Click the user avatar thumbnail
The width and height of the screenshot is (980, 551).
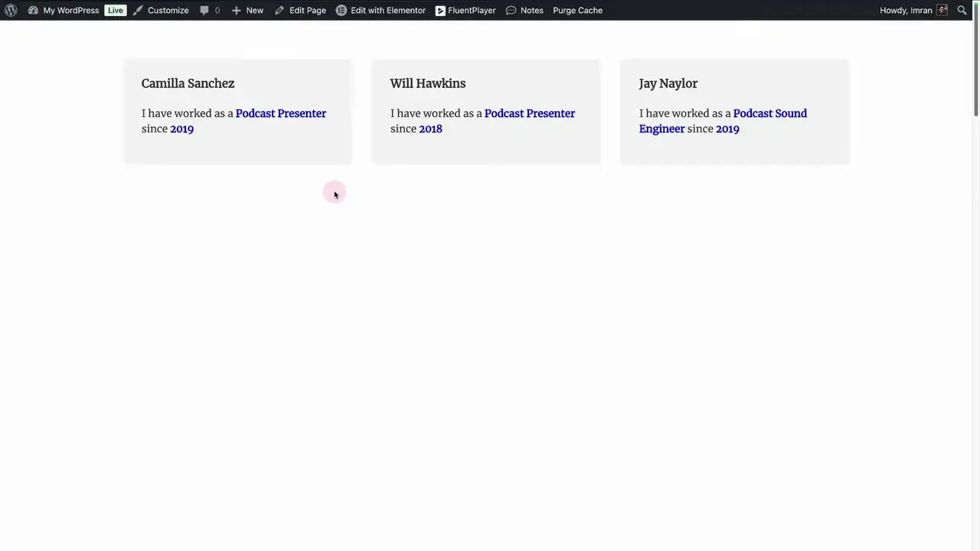(942, 10)
